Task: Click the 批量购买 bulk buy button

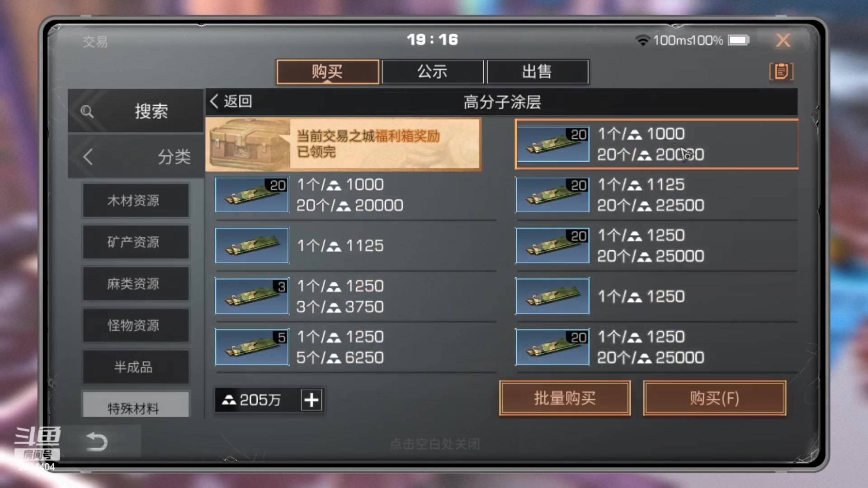Action: click(565, 398)
